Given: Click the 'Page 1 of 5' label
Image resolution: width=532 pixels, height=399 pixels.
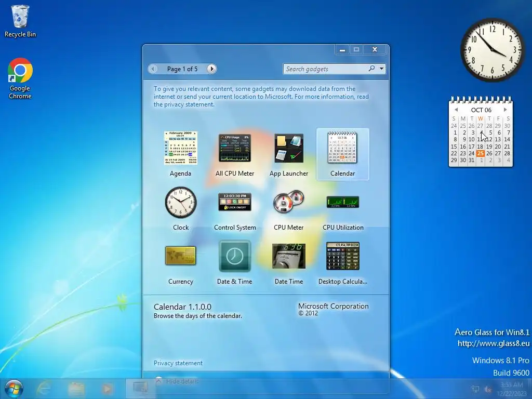Looking at the screenshot, I should click(182, 69).
